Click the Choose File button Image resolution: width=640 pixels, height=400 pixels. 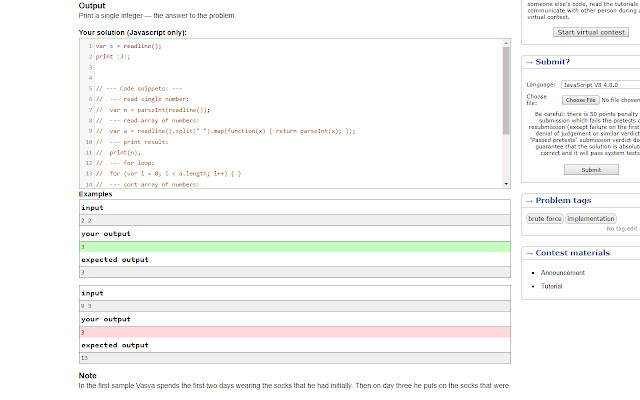click(580, 100)
